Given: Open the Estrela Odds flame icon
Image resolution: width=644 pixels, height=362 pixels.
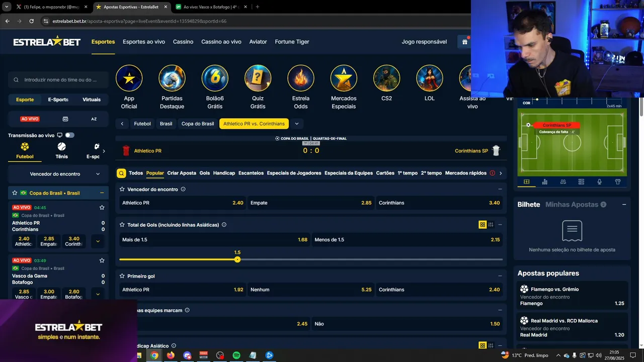Looking at the screenshot, I should tap(301, 78).
